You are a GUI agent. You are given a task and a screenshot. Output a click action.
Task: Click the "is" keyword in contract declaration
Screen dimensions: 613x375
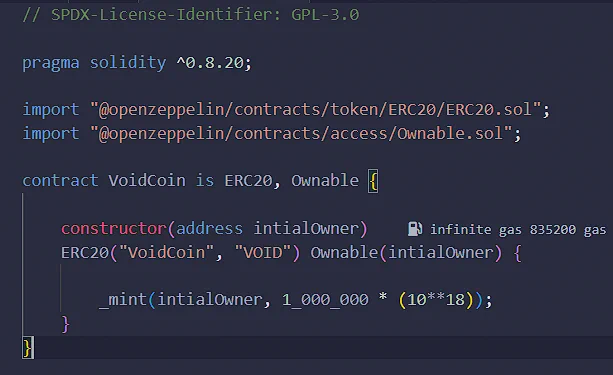[x=205, y=181]
